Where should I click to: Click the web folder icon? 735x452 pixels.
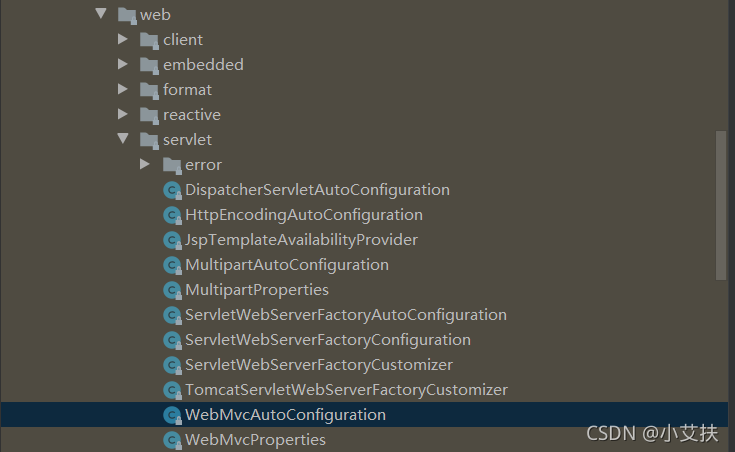[127, 15]
